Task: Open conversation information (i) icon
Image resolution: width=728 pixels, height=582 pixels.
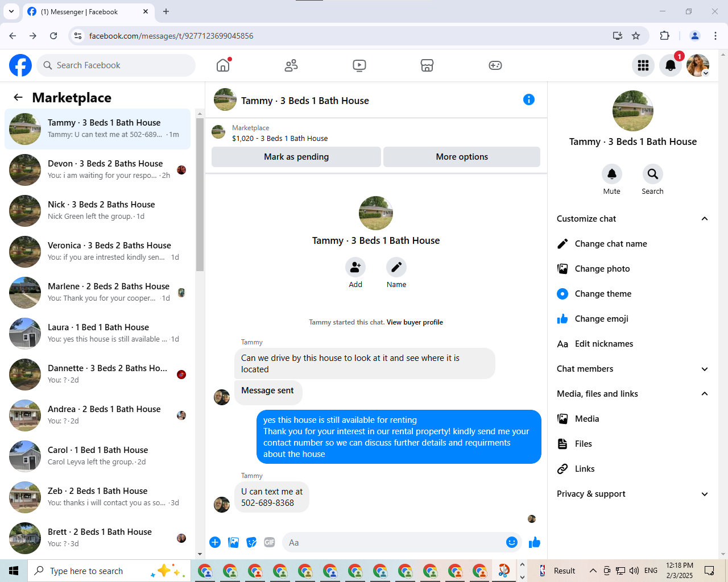Action: coord(529,99)
